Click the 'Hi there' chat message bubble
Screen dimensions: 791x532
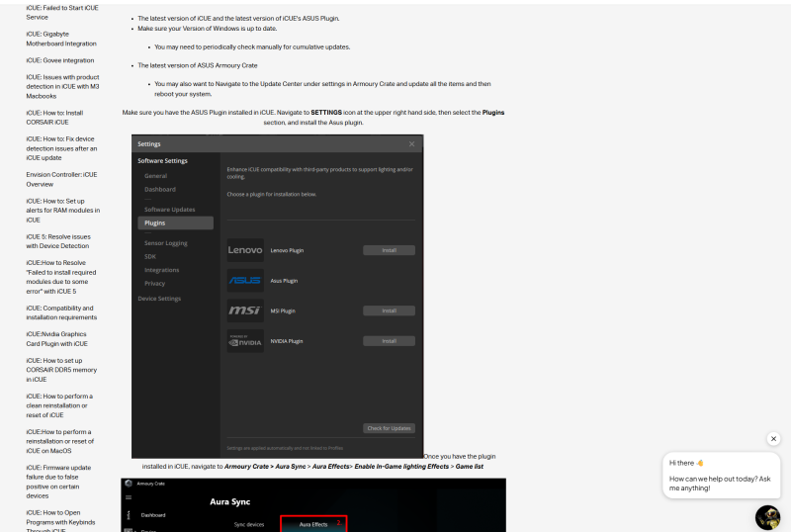(x=721, y=475)
